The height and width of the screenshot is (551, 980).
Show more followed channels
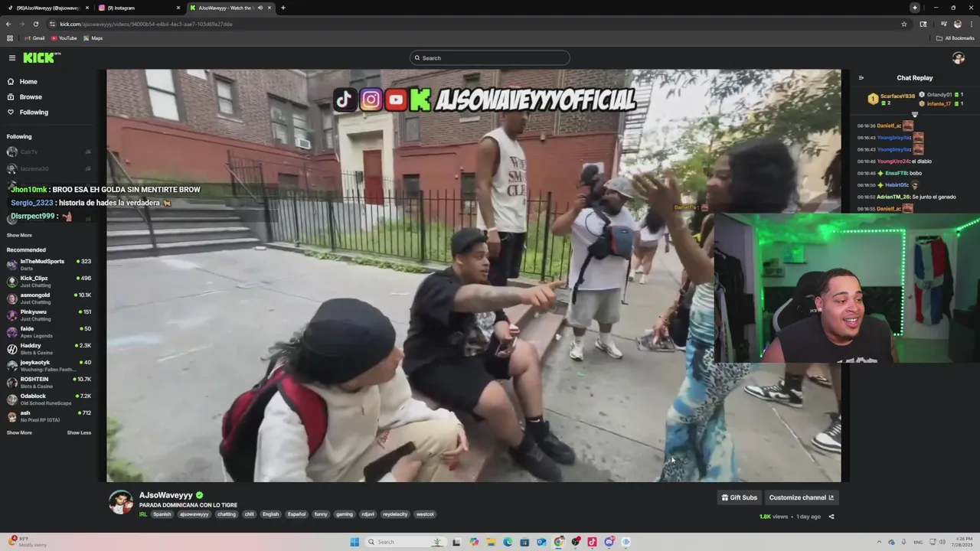click(19, 236)
